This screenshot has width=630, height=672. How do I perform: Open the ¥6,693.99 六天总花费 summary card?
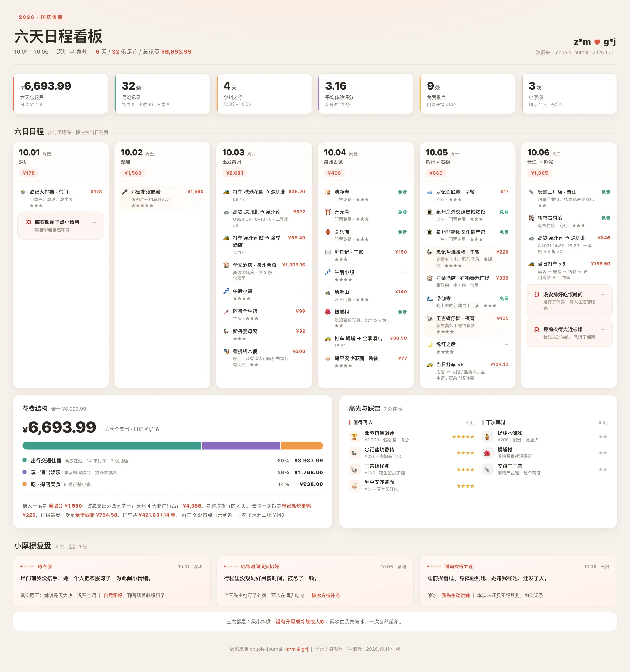tap(61, 94)
